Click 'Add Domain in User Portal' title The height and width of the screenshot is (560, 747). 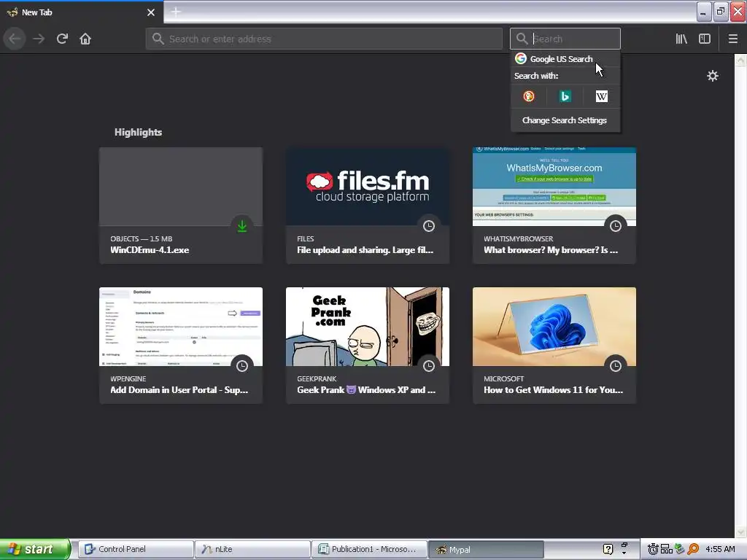[179, 389]
